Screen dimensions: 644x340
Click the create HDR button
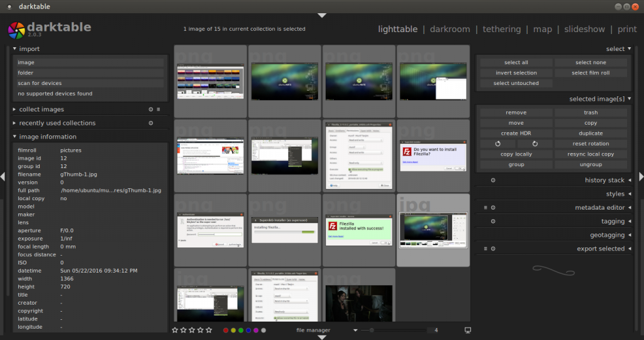tap(516, 133)
